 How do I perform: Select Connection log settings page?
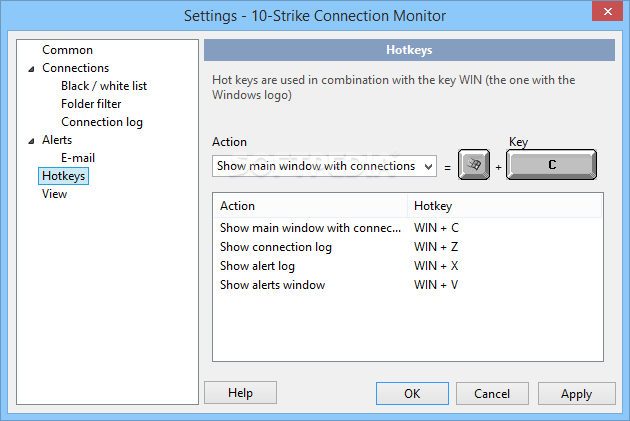[x=102, y=122]
